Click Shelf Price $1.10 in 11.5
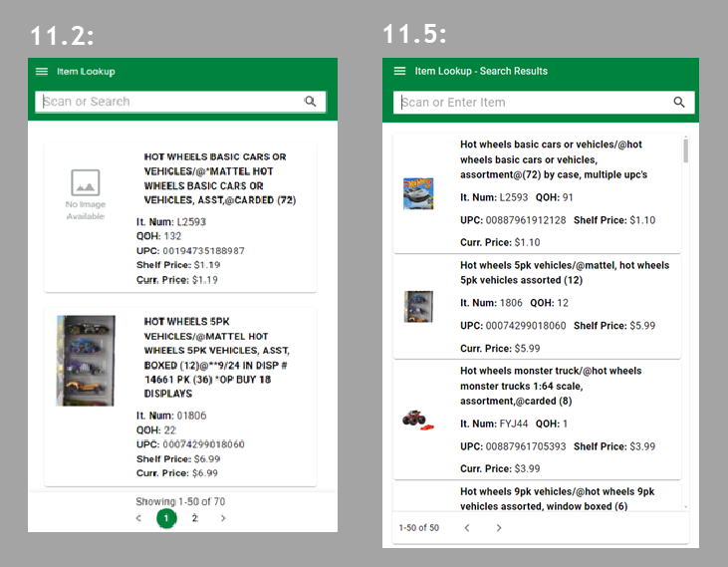 coord(614,220)
